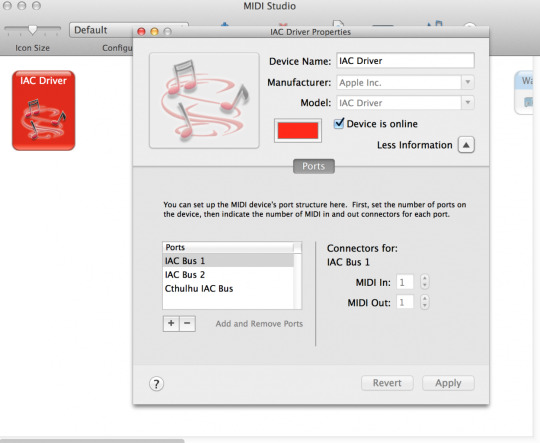Image resolution: width=540 pixels, height=443 pixels.
Task: Remove the selected port with the minus button
Action: [x=187, y=323]
